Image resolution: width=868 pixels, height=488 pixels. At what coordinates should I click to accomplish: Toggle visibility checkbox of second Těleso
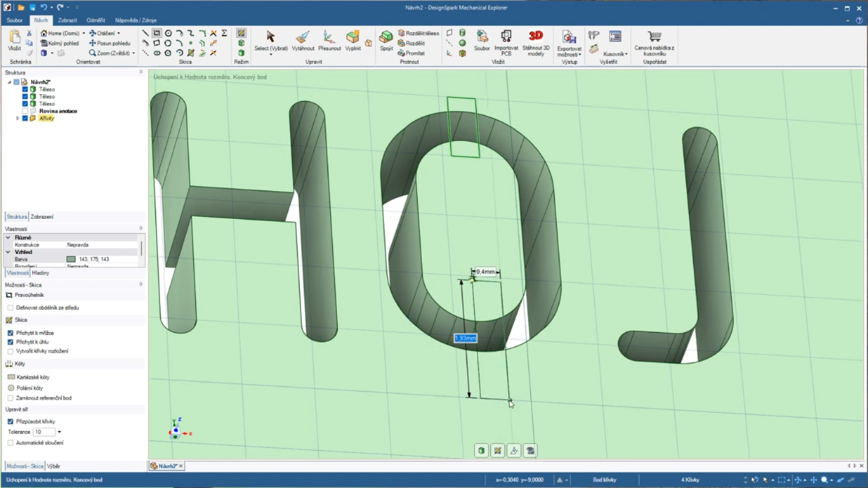coord(25,97)
